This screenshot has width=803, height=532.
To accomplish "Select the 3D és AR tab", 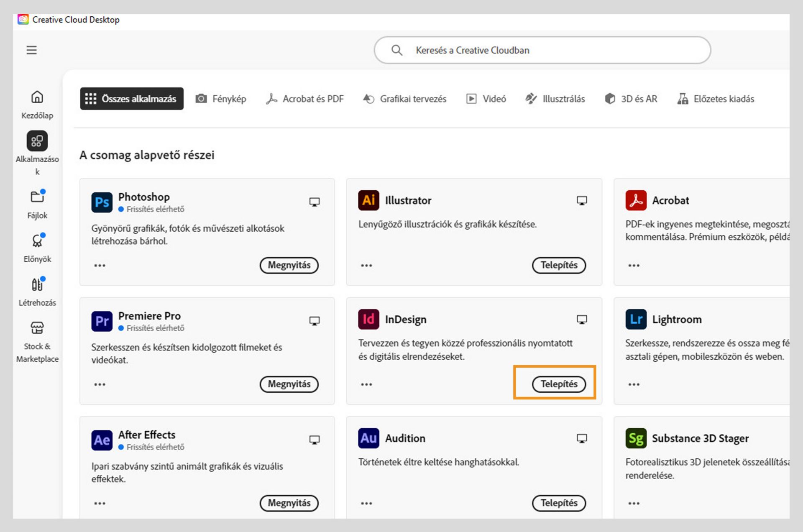I will click(x=631, y=99).
